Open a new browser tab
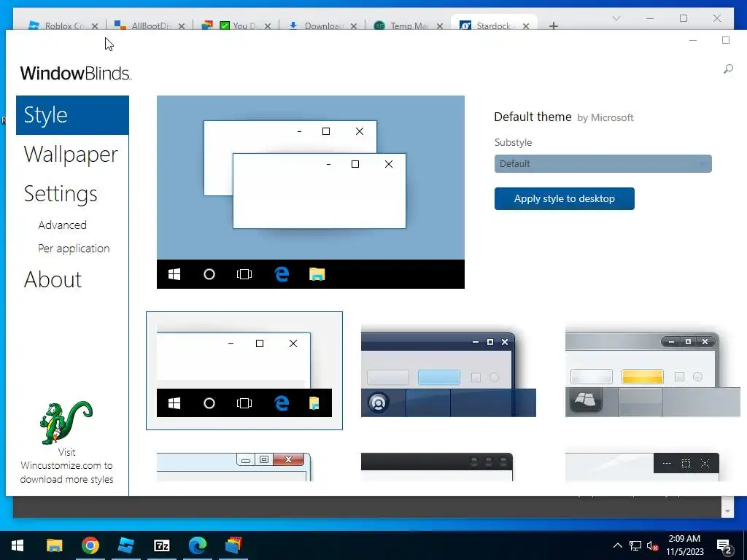 (x=553, y=26)
